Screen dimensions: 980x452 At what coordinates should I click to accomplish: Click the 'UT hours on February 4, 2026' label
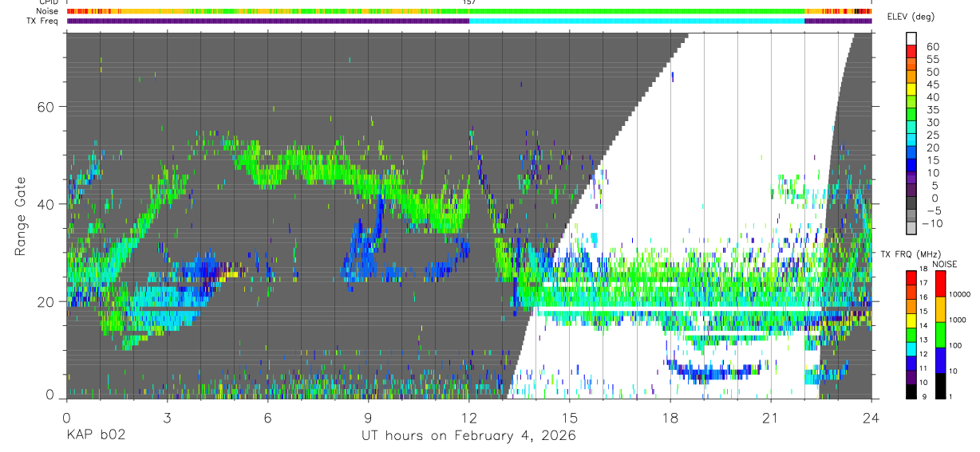468,435
